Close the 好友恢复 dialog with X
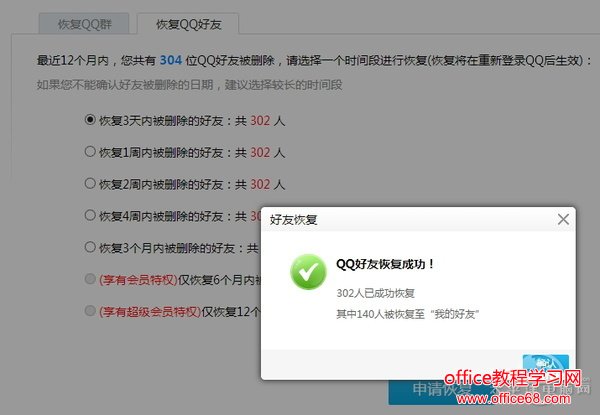Image resolution: width=600 pixels, height=415 pixels. (x=563, y=220)
